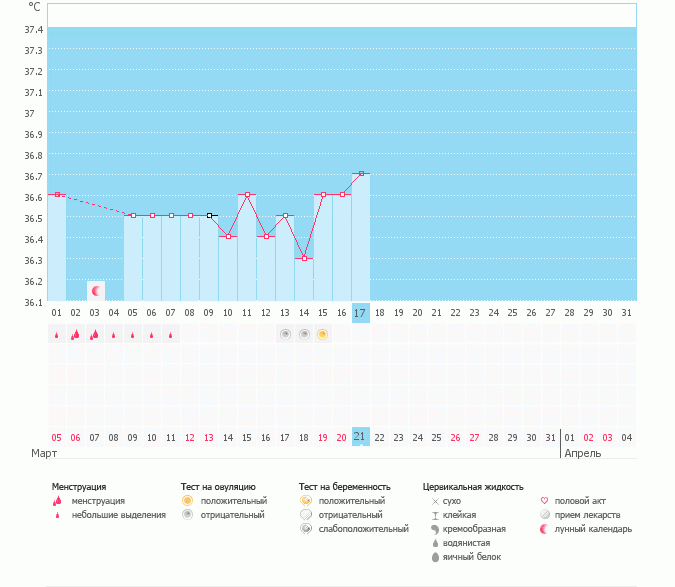
Task: Click the 'прием лекарств' legend icon
Action: (x=544, y=515)
